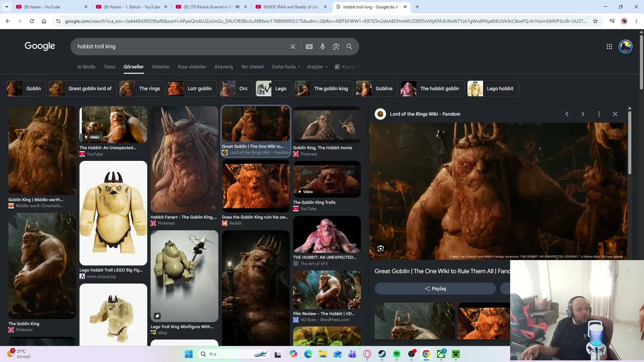Image resolution: width=644 pixels, height=362 pixels.
Task: Clear the search box with the X icon
Action: [293, 47]
